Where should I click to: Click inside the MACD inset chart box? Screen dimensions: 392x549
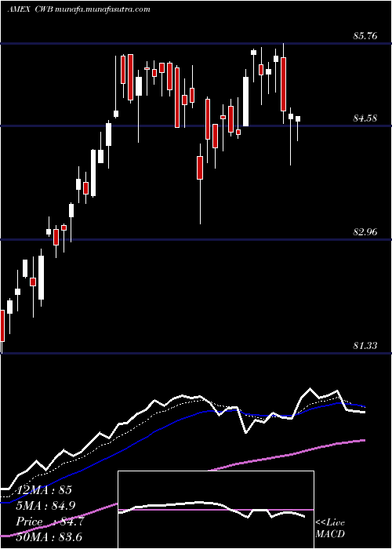tap(216, 510)
